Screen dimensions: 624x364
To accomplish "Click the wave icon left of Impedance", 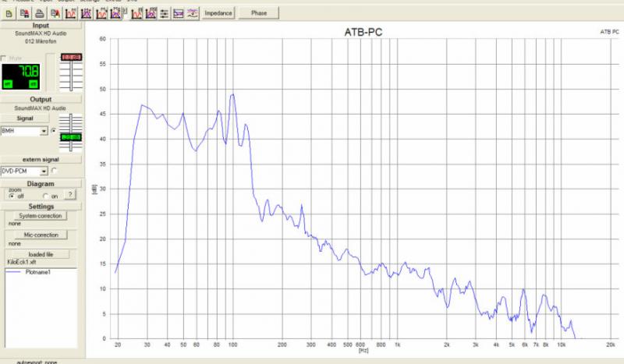I will pyautogui.click(x=194, y=13).
